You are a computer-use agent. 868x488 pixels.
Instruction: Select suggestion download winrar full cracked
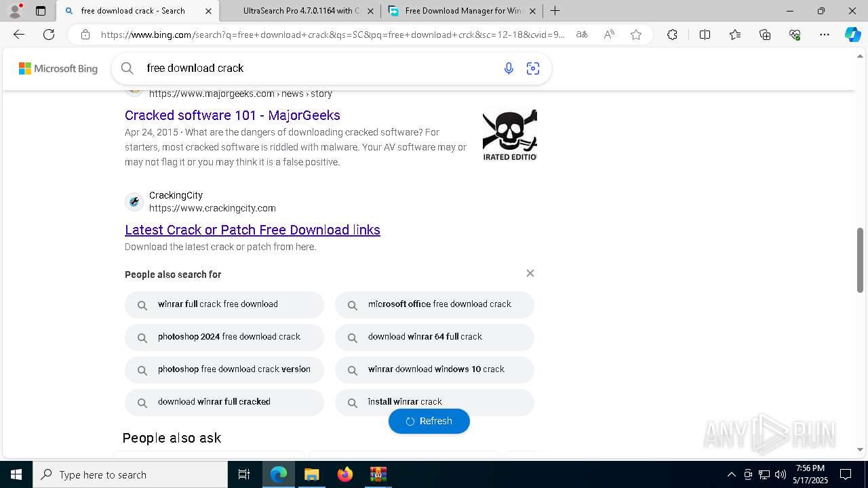coord(224,403)
